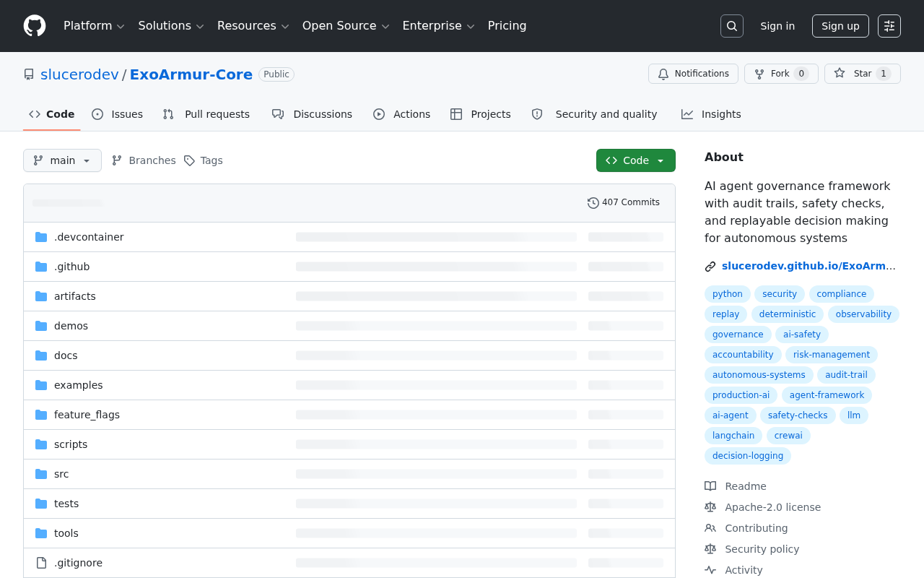924x578 pixels.
Task: Open the src folder
Action: click(61, 474)
